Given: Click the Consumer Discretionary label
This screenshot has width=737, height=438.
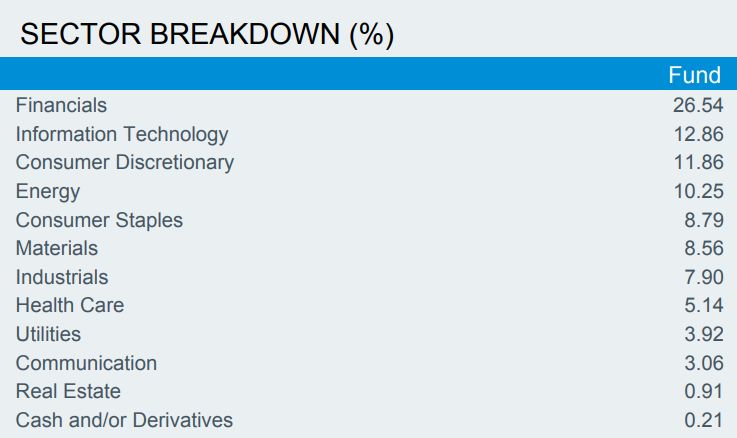Looking at the screenshot, I should click(x=125, y=162).
